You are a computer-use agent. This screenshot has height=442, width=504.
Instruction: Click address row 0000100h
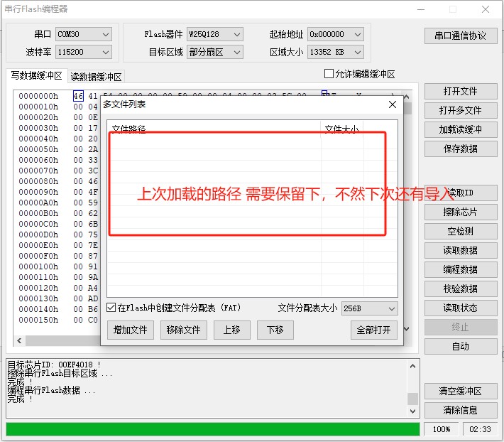tap(38, 266)
